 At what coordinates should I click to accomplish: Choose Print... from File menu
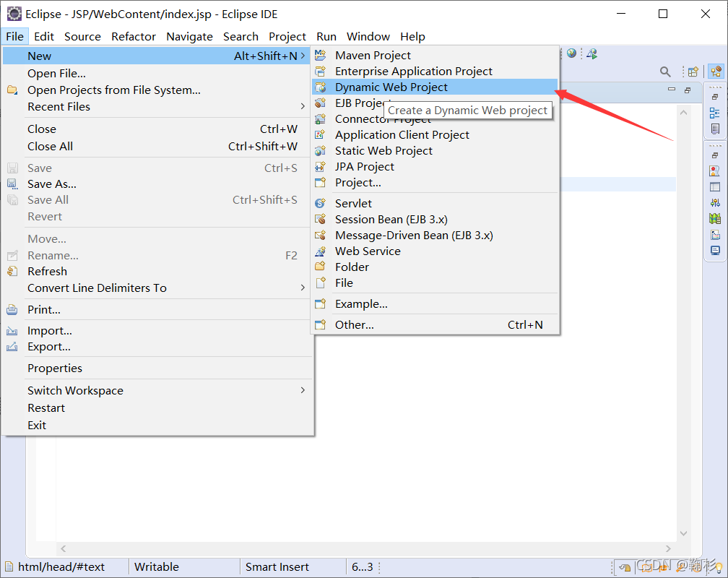click(x=157, y=309)
